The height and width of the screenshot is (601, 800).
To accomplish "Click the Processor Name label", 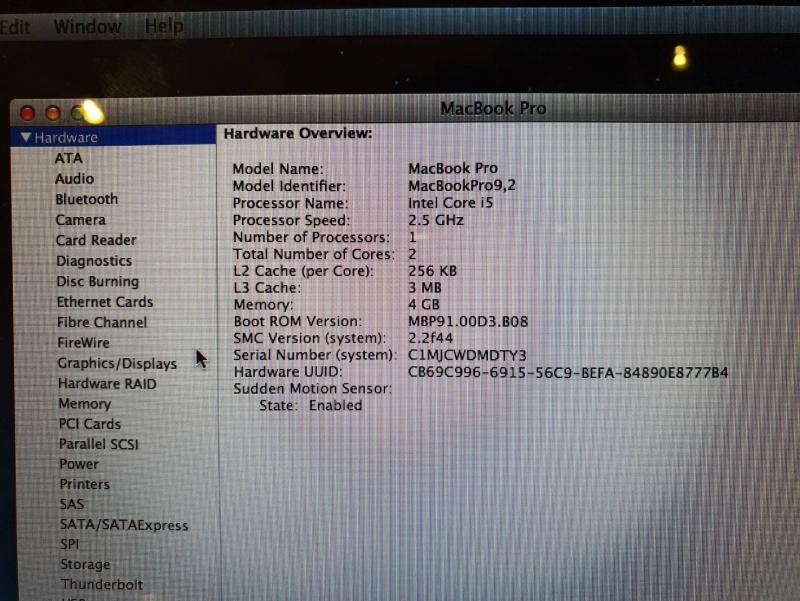I will point(290,203).
